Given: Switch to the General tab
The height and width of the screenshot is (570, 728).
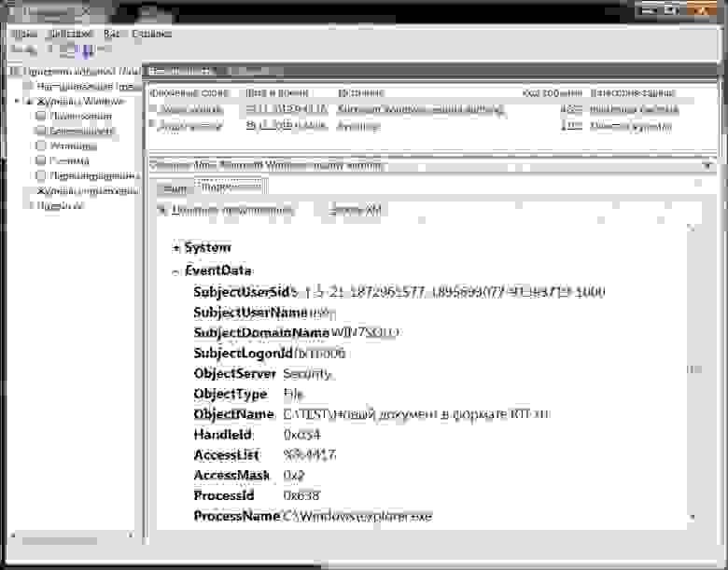Looking at the screenshot, I should click(x=175, y=188).
